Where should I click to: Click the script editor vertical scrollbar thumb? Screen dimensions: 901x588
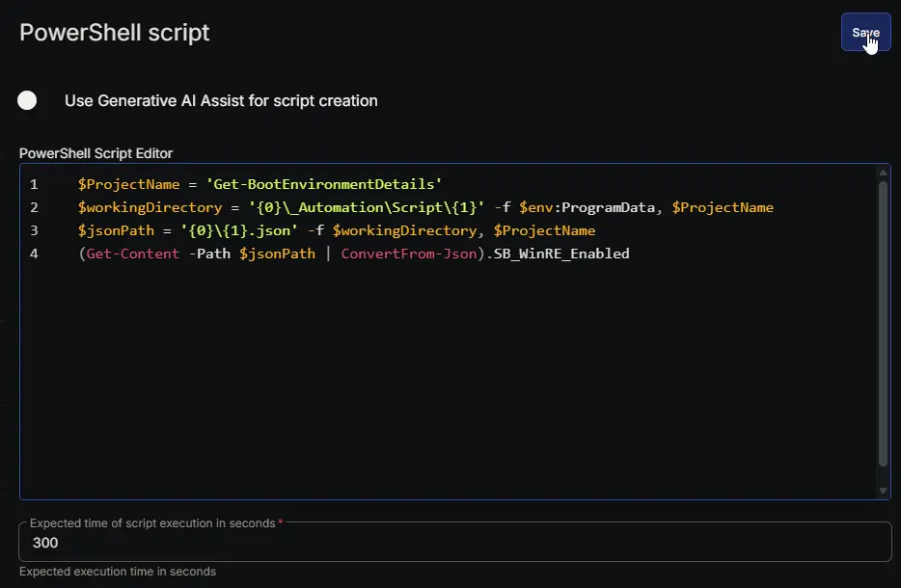[x=884, y=324]
